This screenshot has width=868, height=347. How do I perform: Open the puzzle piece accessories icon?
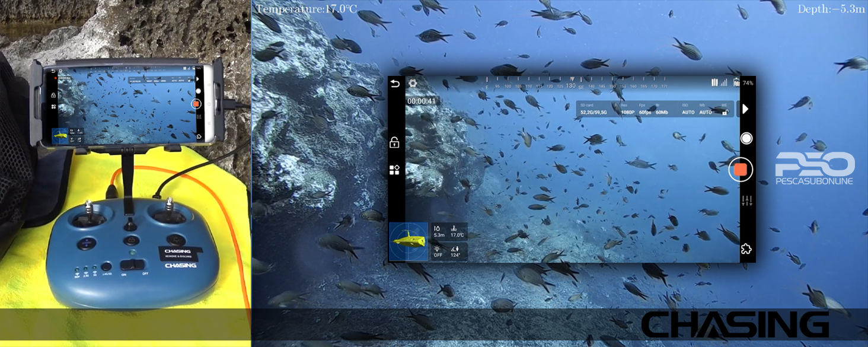[x=746, y=249]
